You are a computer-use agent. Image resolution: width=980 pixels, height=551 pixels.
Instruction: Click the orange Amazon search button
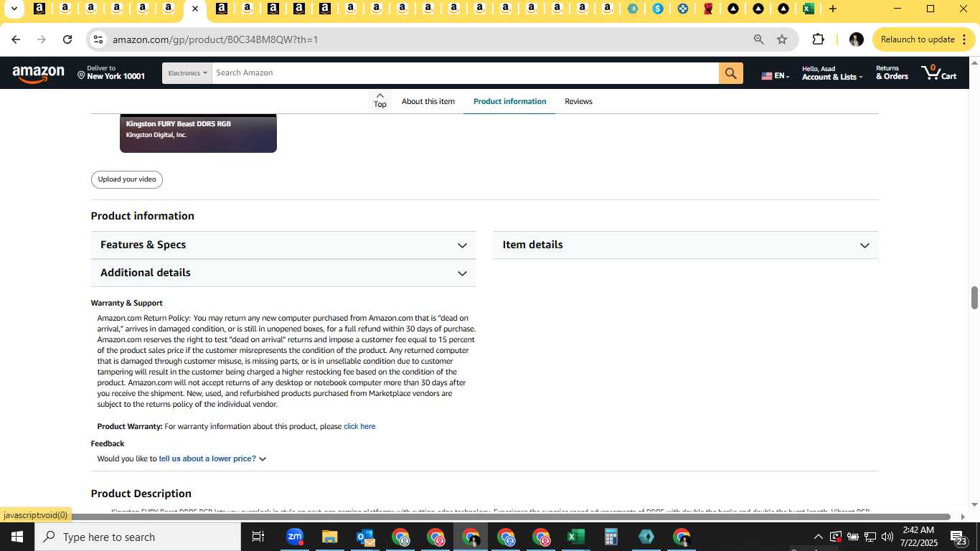click(730, 73)
